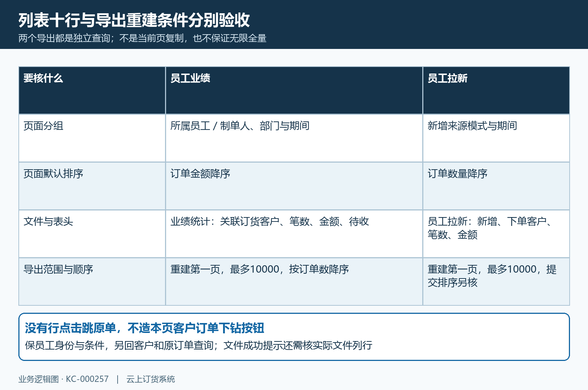
Task: Click the cell 所属员工 / 制单人、部门与期间
Action: click(294, 138)
